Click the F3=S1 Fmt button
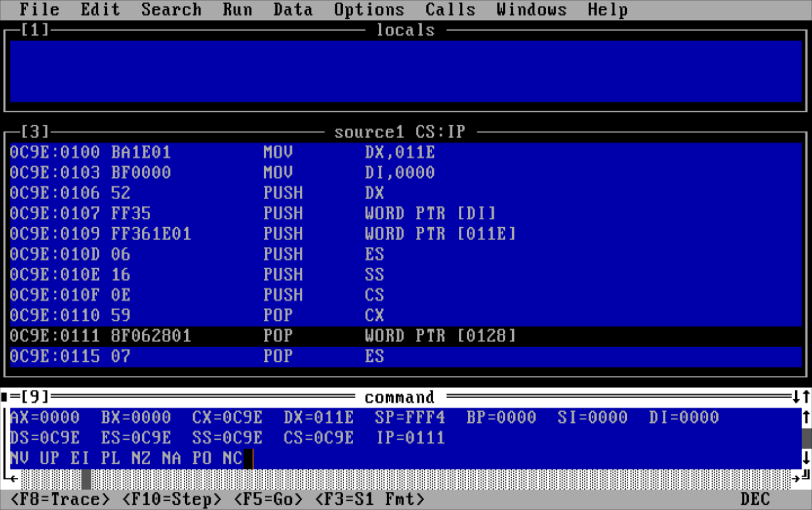The width and height of the screenshot is (812, 510). 369,499
